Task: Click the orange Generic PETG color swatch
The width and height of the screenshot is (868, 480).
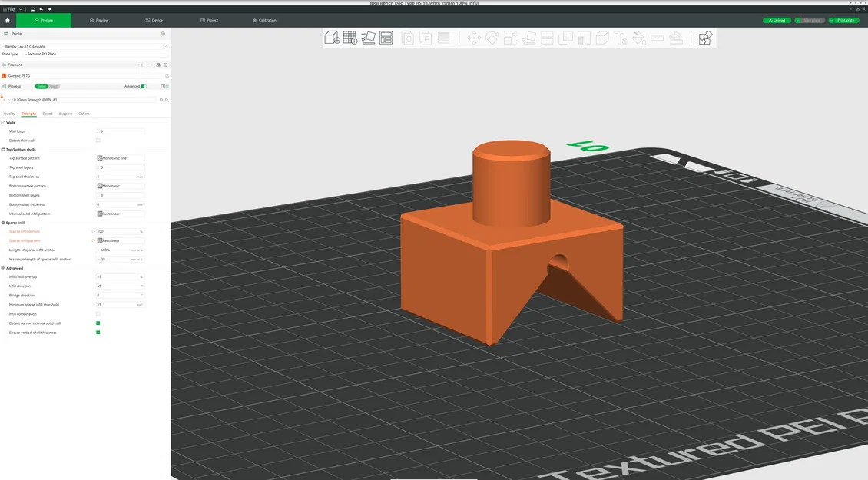Action: pos(4,76)
